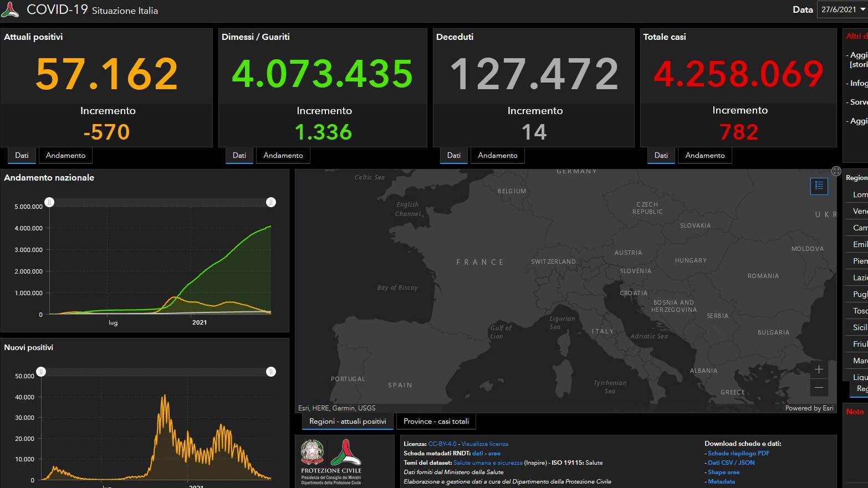Screen dimensions: 868x488
Task: Zoom in on the map
Action: pyautogui.click(x=819, y=369)
